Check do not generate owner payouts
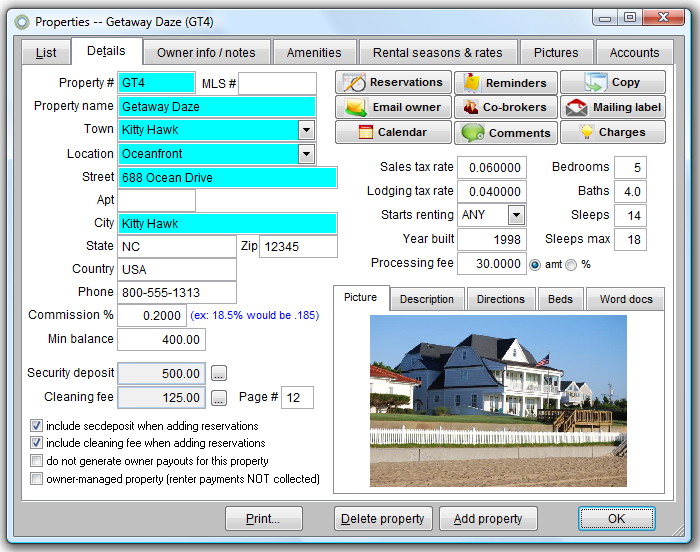 pyautogui.click(x=36, y=460)
